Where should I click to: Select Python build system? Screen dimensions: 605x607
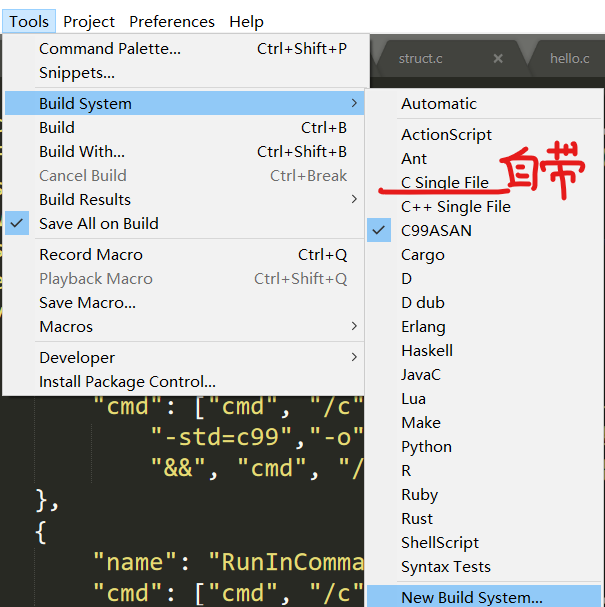point(484,447)
